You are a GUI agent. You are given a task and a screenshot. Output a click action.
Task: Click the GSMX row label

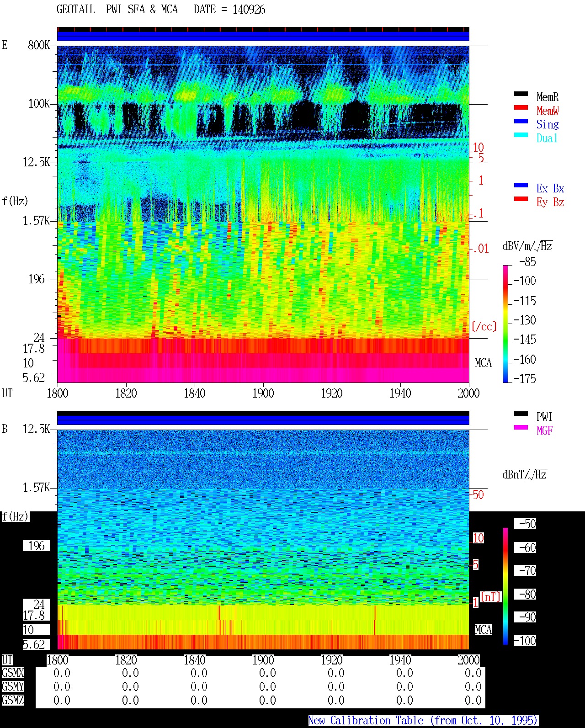[x=13, y=673]
